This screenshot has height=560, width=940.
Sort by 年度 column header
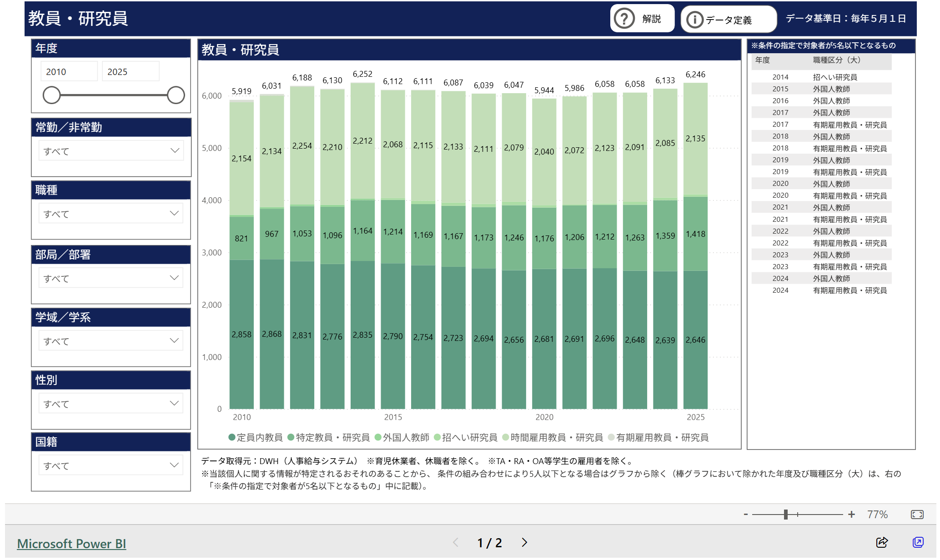pos(763,60)
